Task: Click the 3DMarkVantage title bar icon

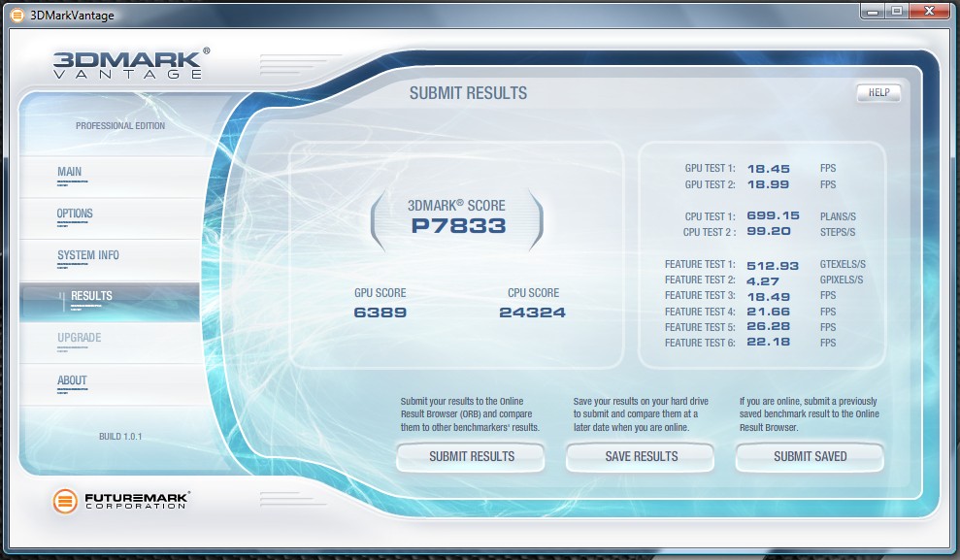Action: (17, 15)
